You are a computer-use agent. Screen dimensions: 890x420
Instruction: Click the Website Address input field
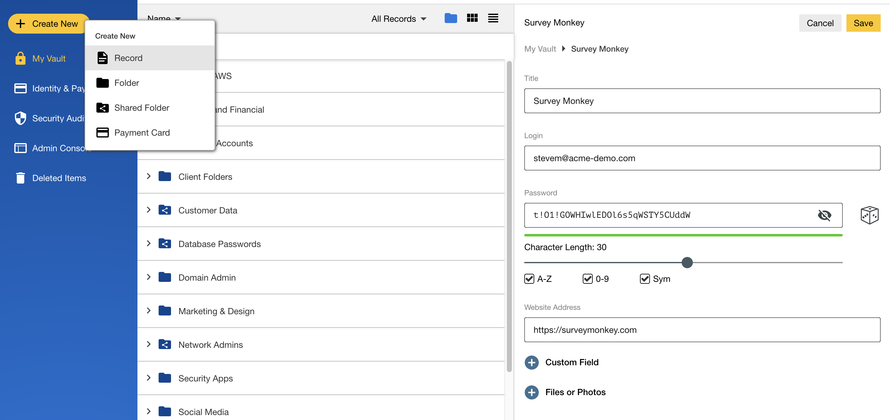[x=702, y=330]
